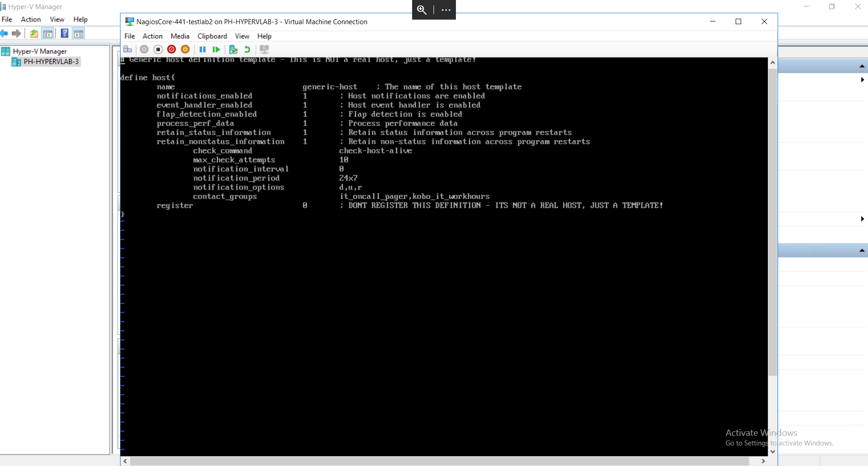Toggle the Show/Hide Action Pane button
Image resolution: width=868 pixels, height=466 pixels.
pyautogui.click(x=78, y=33)
